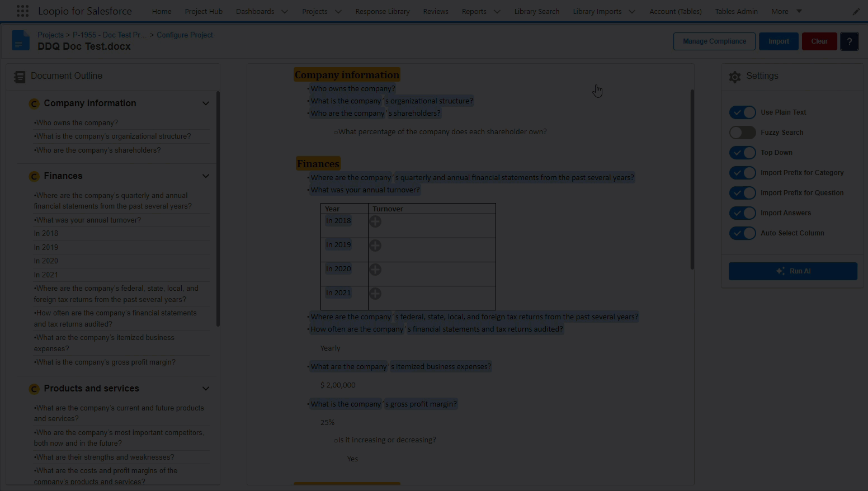
Task: Toggle Auto Select Column setting
Action: [x=743, y=233]
